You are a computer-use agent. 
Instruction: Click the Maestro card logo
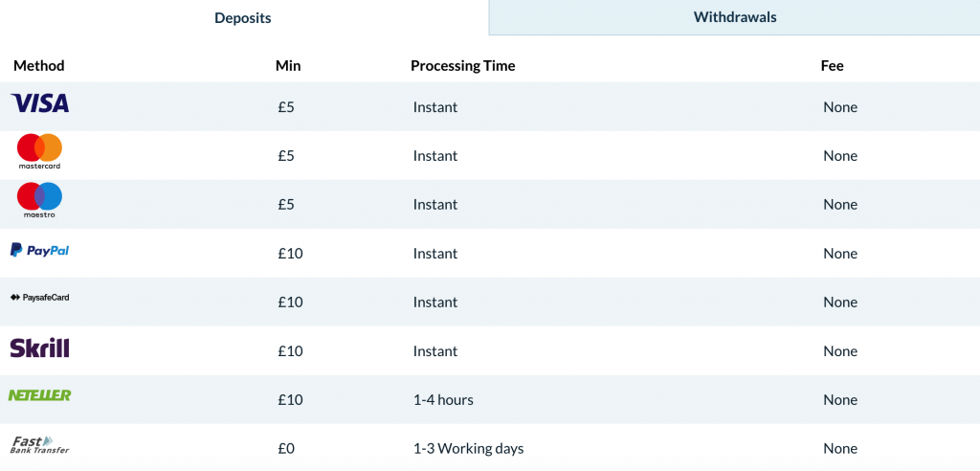(39, 200)
